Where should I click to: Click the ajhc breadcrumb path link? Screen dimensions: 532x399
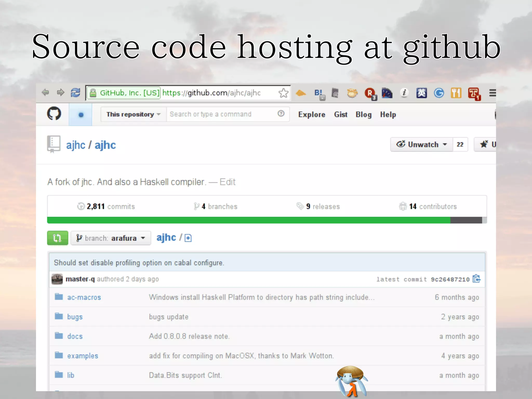pos(166,237)
